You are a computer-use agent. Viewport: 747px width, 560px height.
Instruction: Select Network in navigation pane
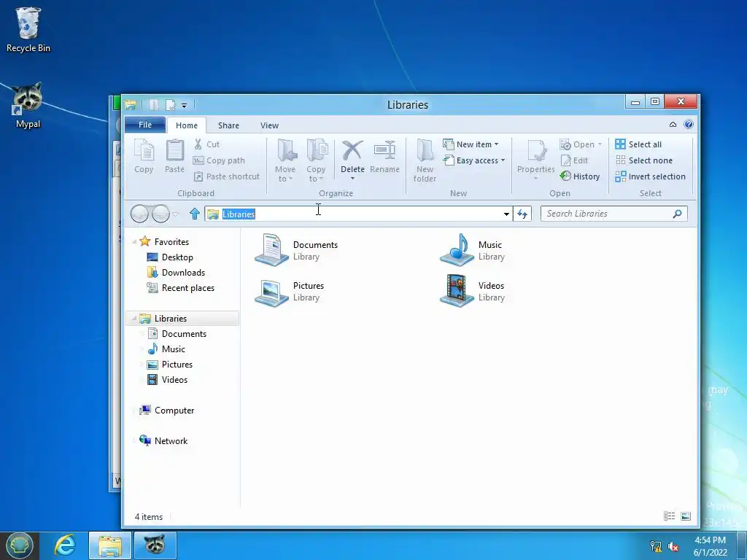click(163, 440)
